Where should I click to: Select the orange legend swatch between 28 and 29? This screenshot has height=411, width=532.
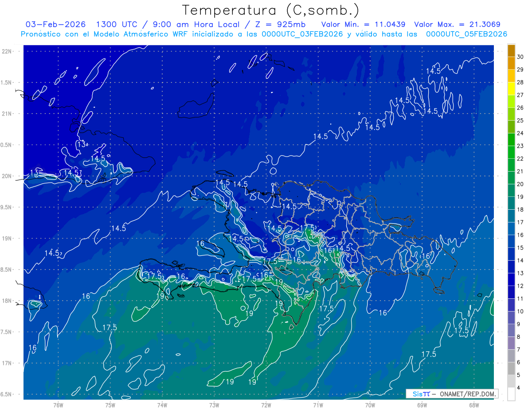click(x=511, y=76)
